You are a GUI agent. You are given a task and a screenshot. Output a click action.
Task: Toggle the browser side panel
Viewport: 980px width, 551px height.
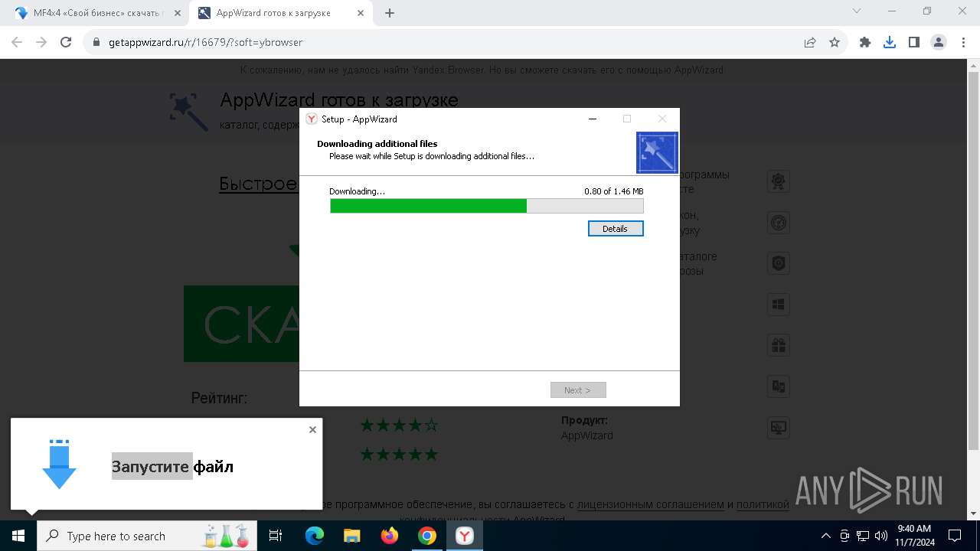pyautogui.click(x=914, y=42)
